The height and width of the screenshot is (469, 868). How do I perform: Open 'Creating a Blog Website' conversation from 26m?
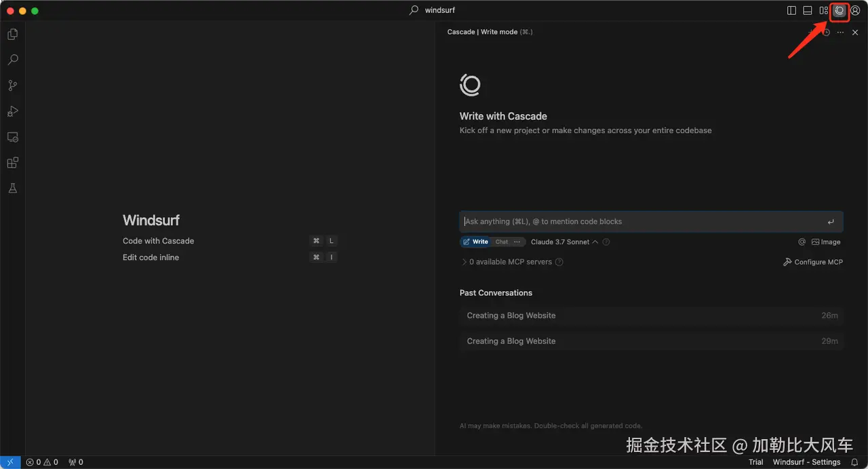652,316
